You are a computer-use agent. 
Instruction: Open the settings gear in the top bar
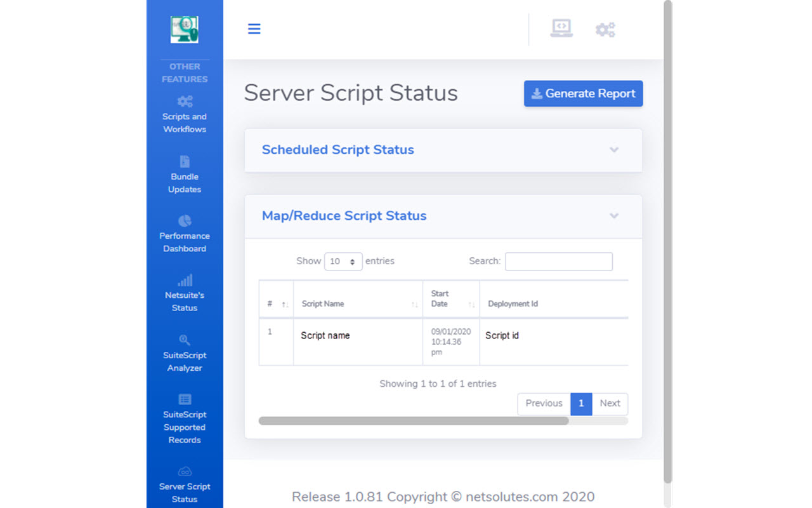click(605, 29)
